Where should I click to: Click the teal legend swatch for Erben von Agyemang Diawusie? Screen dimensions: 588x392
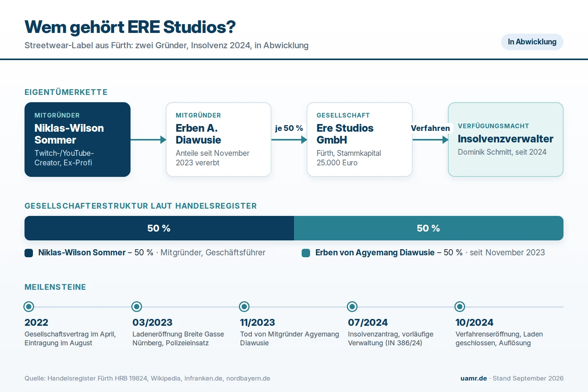click(306, 253)
